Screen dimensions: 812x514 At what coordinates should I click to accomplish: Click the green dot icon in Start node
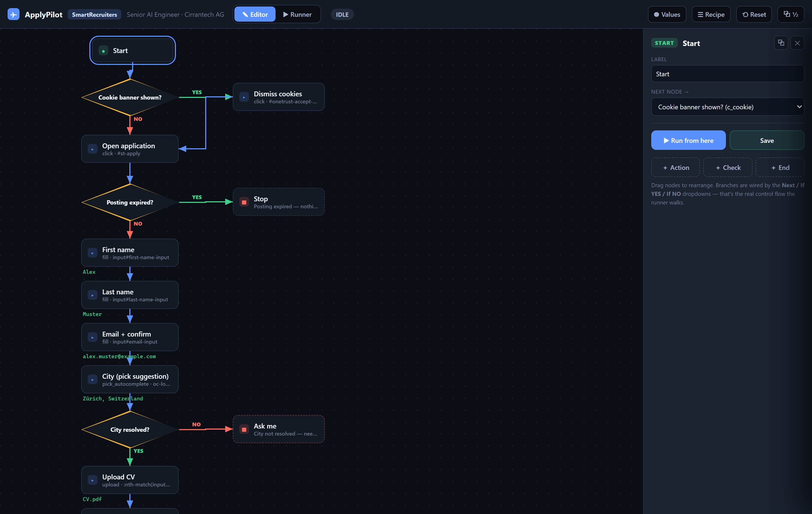point(103,51)
